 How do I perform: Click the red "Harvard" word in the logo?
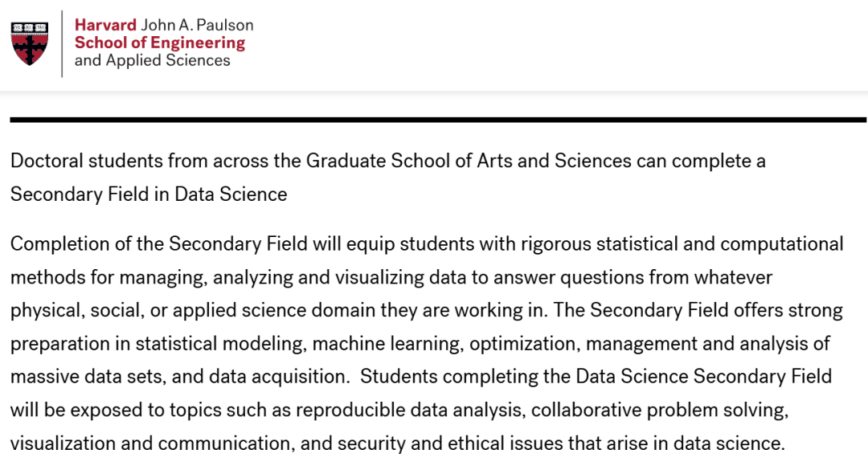click(x=105, y=25)
